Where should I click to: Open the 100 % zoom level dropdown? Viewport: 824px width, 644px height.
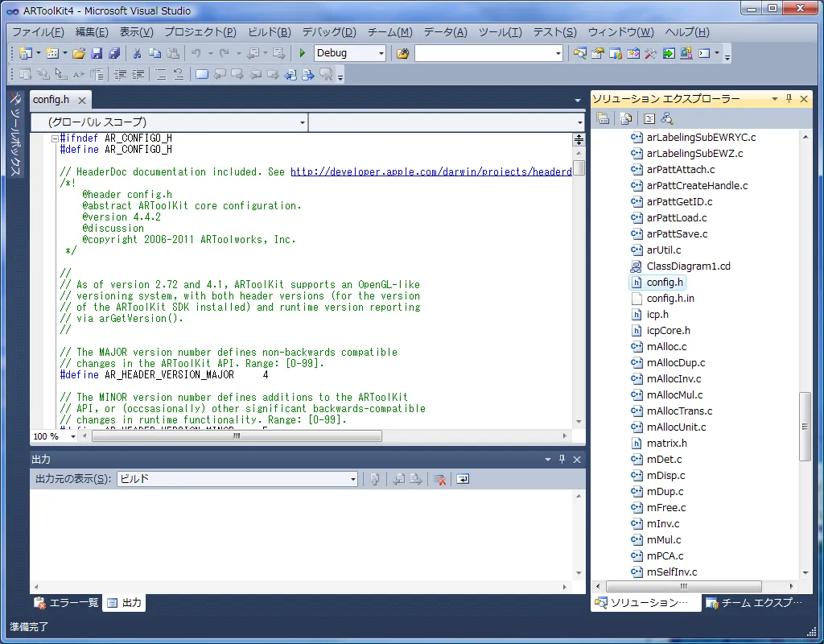coord(73,436)
